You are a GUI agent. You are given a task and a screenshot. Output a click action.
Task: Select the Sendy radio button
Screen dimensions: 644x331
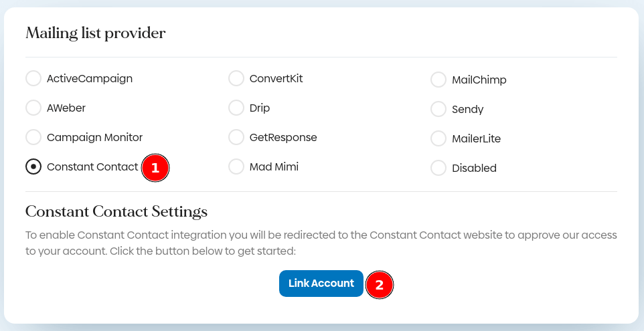pos(438,109)
